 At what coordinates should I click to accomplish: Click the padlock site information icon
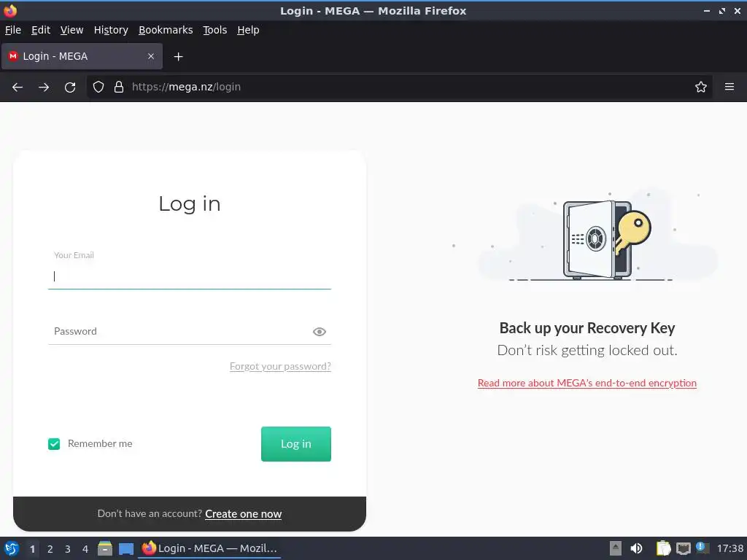pos(119,87)
